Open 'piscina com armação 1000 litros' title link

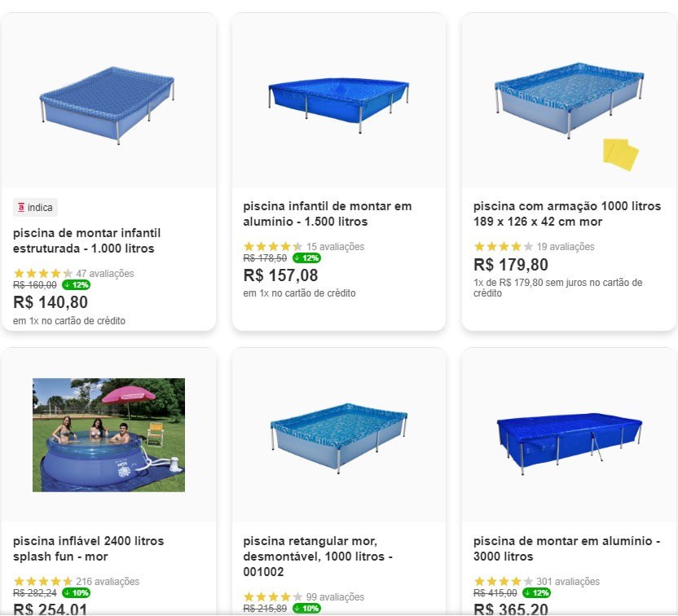point(566,214)
